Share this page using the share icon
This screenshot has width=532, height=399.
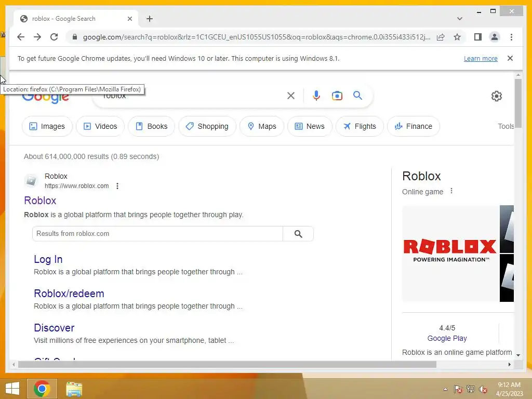441,37
